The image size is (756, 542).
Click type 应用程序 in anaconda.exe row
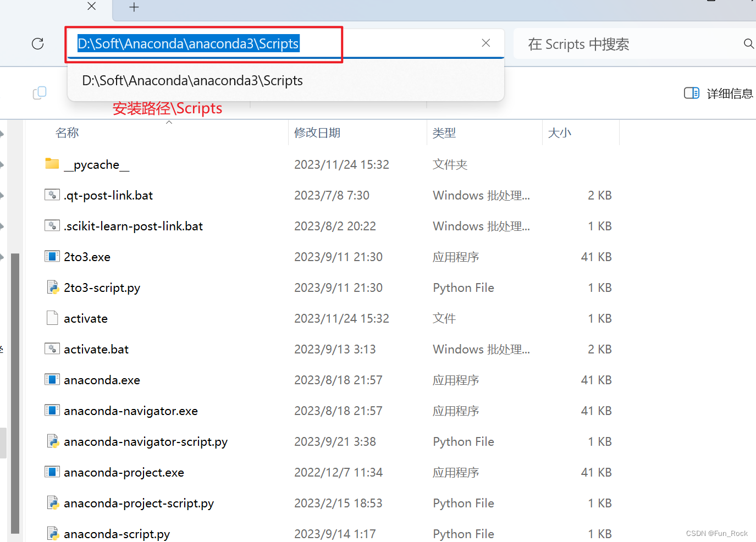(x=456, y=380)
